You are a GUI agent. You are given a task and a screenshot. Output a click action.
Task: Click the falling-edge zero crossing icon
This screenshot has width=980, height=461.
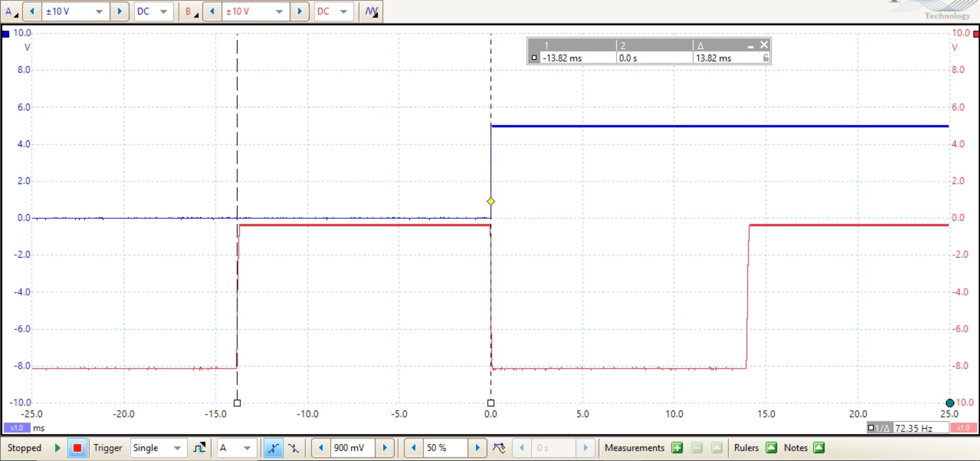(499, 448)
